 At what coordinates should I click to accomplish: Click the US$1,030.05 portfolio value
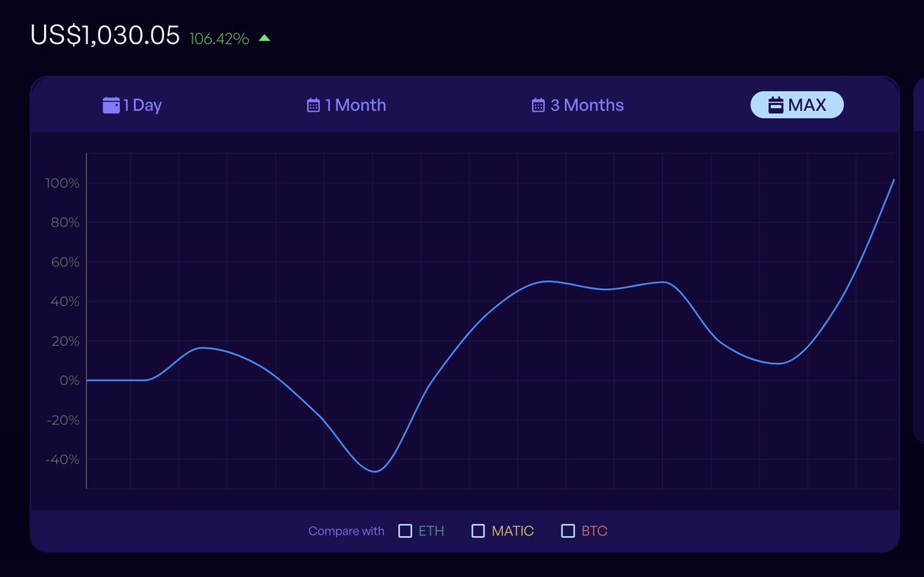105,35
